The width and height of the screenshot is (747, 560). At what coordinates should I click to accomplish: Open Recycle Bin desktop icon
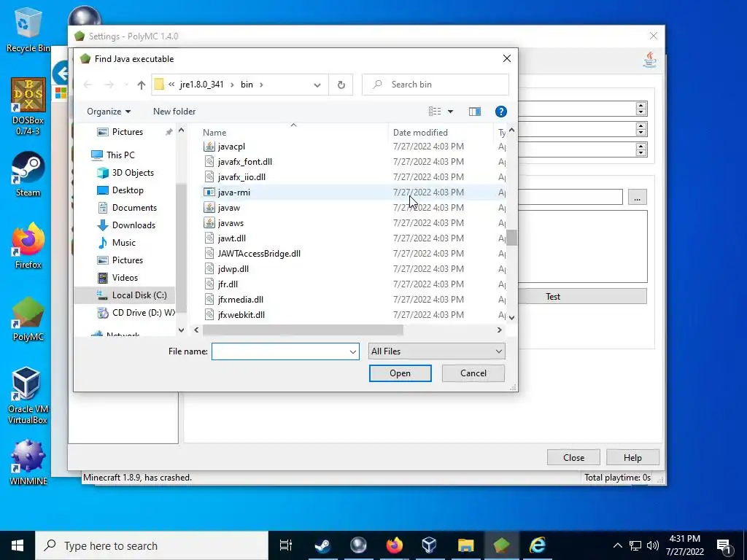pos(27,29)
